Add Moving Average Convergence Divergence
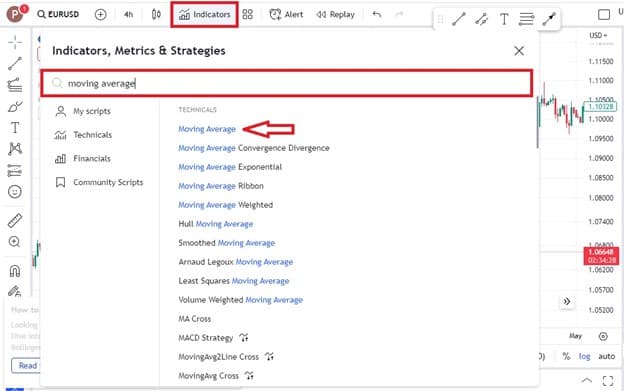Screen dimensions: 624x391 click(254, 148)
